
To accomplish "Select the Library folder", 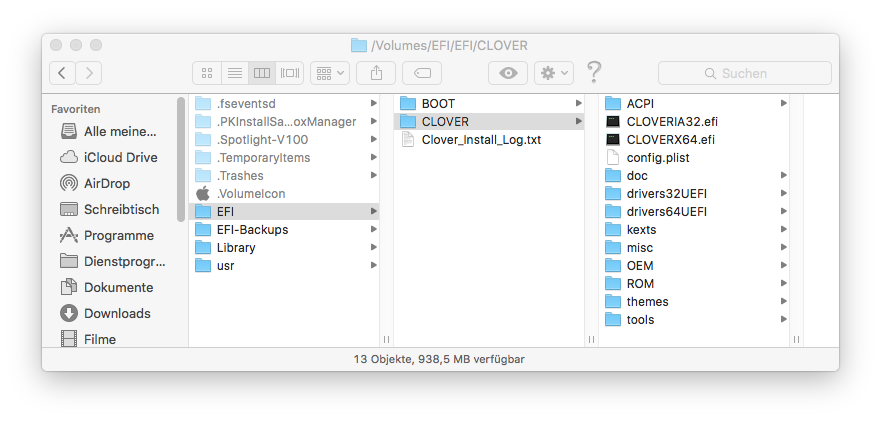I will (284, 247).
